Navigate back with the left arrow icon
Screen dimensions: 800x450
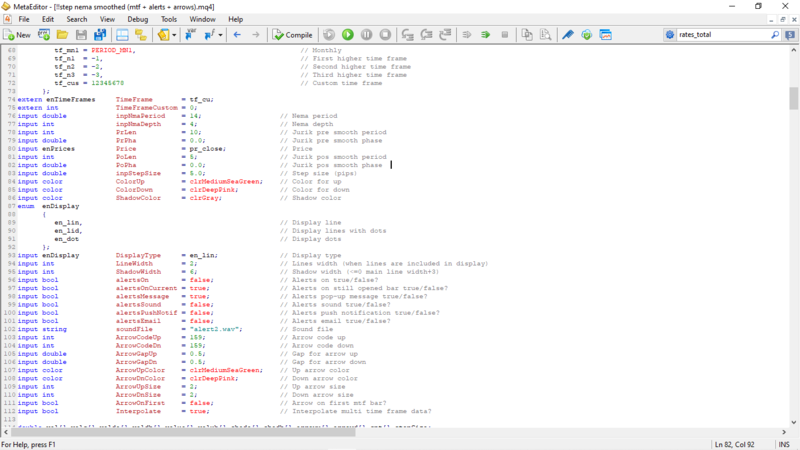point(237,35)
